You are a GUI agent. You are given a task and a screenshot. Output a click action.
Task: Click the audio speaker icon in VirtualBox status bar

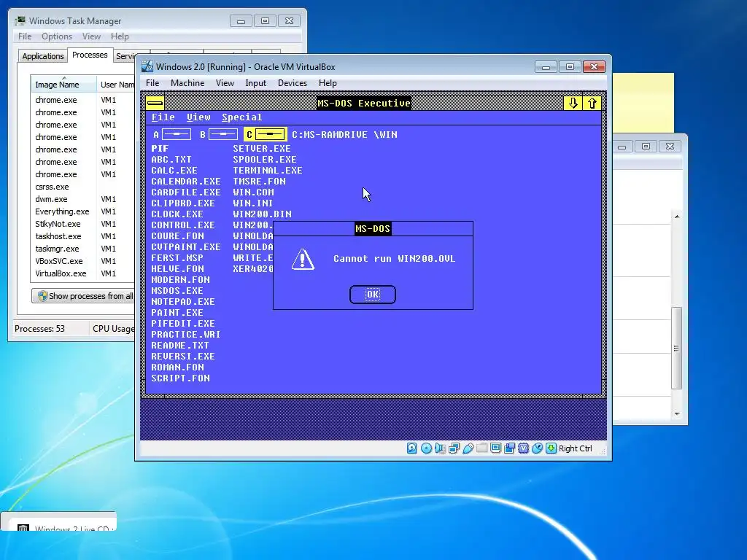[x=440, y=448]
